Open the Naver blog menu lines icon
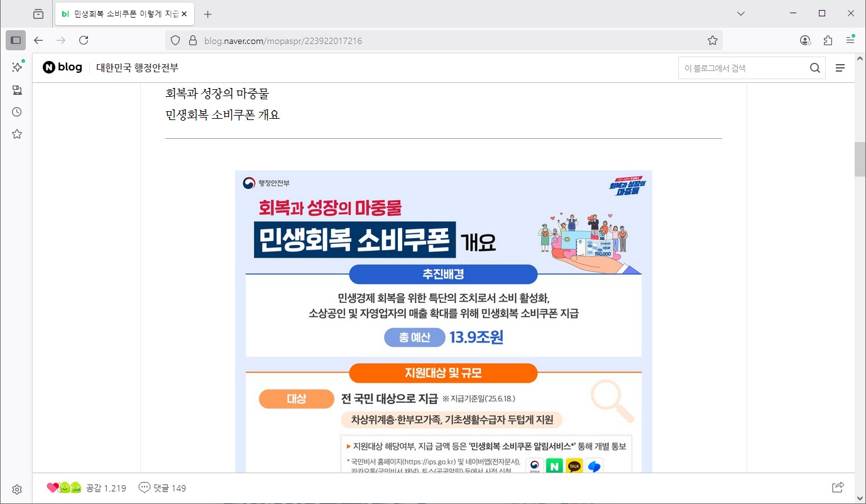The height and width of the screenshot is (504, 866). [840, 68]
